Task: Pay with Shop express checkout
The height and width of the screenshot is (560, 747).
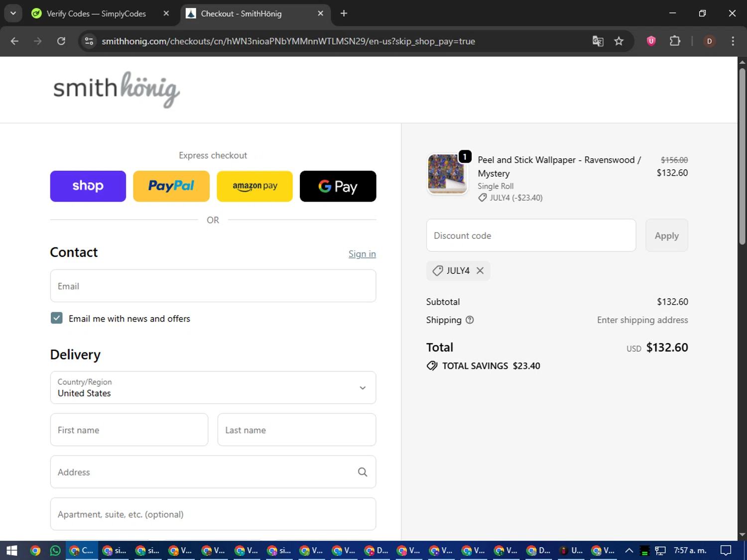Action: tap(88, 186)
